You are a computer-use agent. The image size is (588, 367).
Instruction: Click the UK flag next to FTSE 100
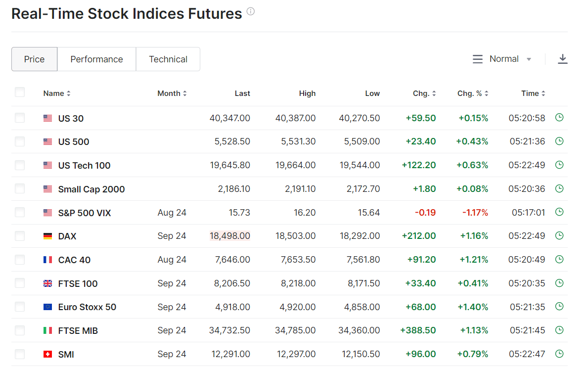(x=47, y=283)
